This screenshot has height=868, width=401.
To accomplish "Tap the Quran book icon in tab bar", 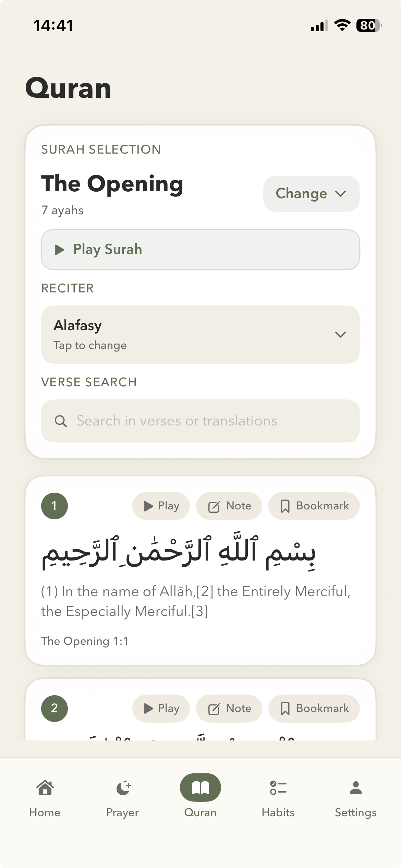I will click(x=200, y=787).
